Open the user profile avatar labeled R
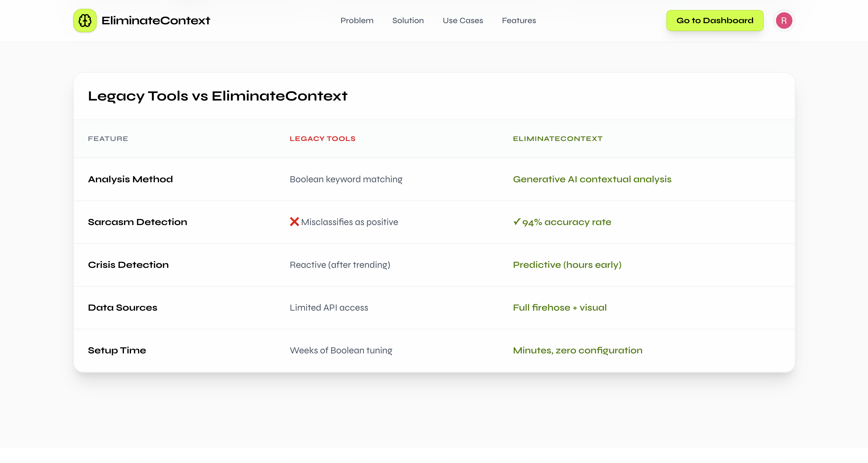The width and height of the screenshot is (868, 463). 784,20
